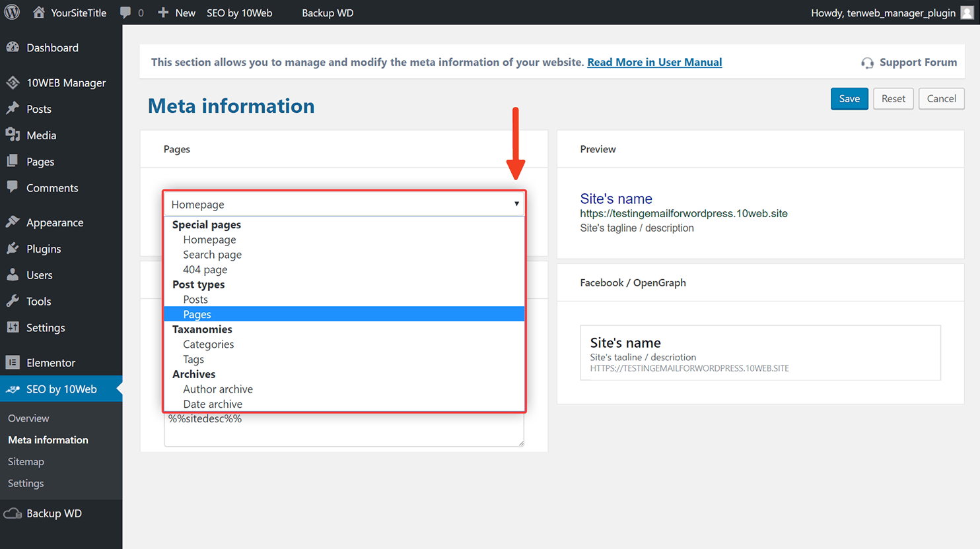Select Date archive option
Screen dimensions: 980x549
(344, 404)
